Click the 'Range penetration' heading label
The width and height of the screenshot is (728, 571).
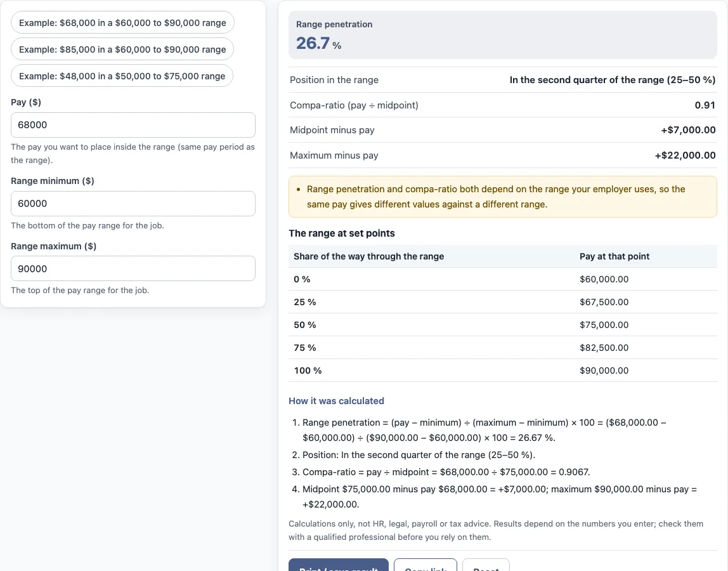pyautogui.click(x=334, y=24)
